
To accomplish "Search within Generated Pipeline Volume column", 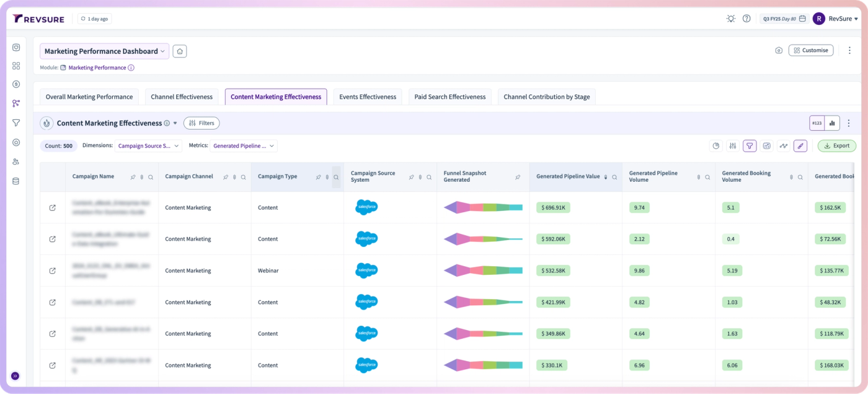I will 708,177.
